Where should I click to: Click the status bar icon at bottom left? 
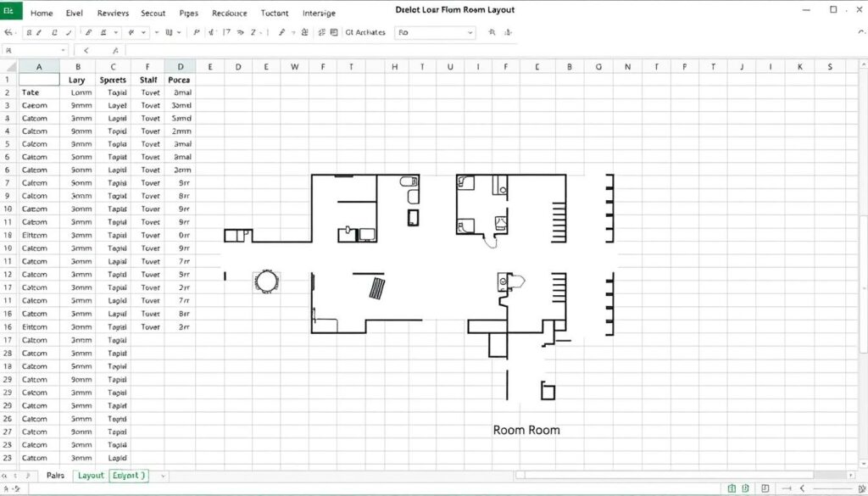point(7,489)
